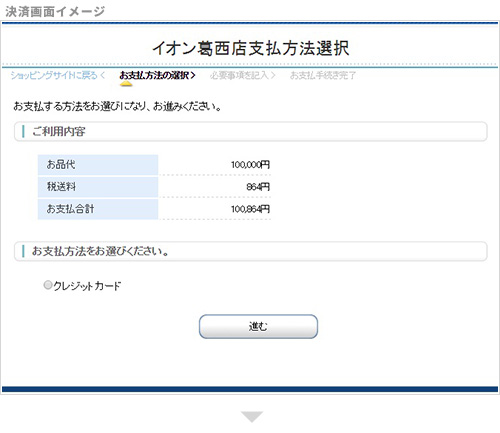Click the お品代 label cell
The image size is (500, 433).
point(98,165)
